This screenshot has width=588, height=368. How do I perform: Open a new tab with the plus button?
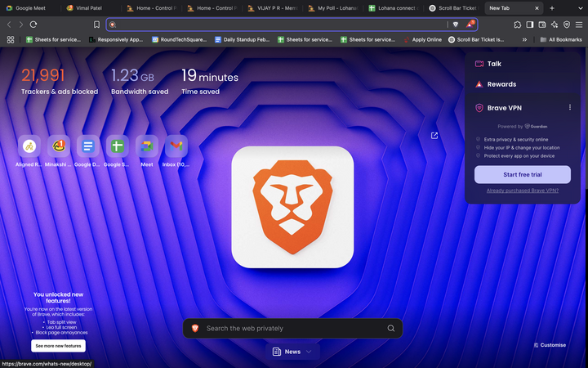551,8
